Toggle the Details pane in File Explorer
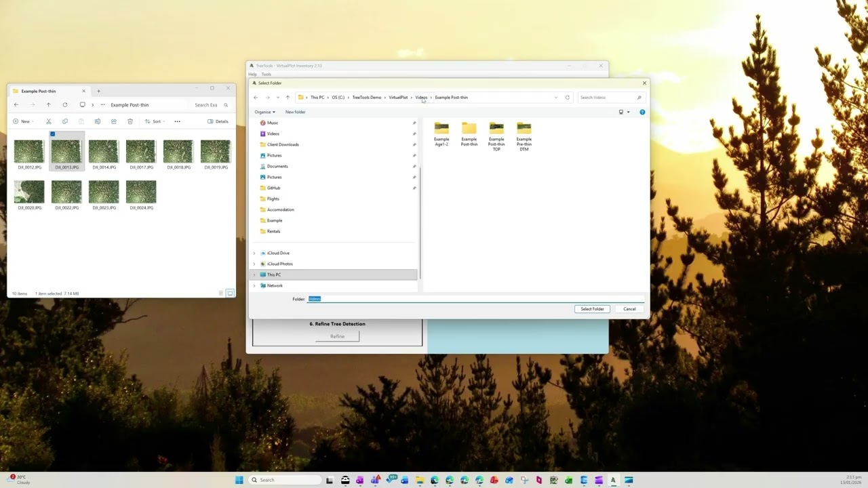868x488 pixels. point(218,121)
